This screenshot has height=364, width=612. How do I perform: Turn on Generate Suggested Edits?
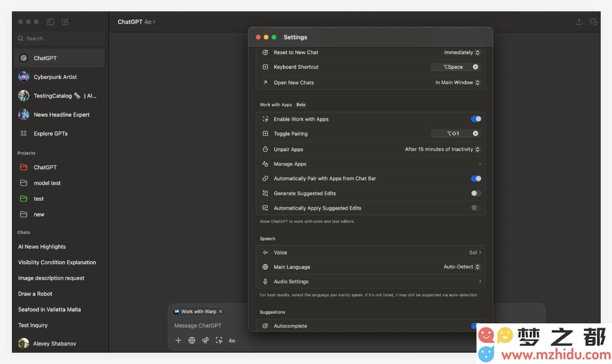click(x=476, y=193)
